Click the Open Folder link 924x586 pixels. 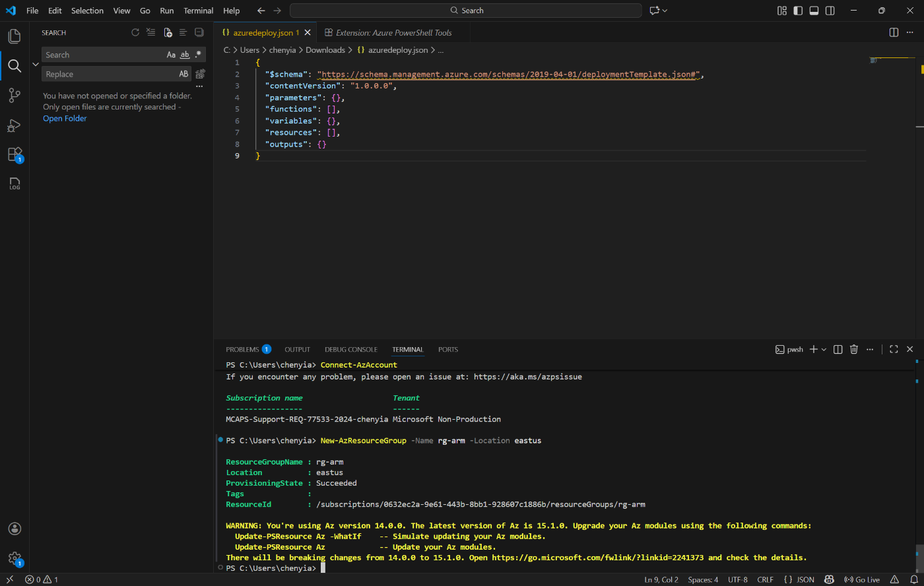(64, 118)
